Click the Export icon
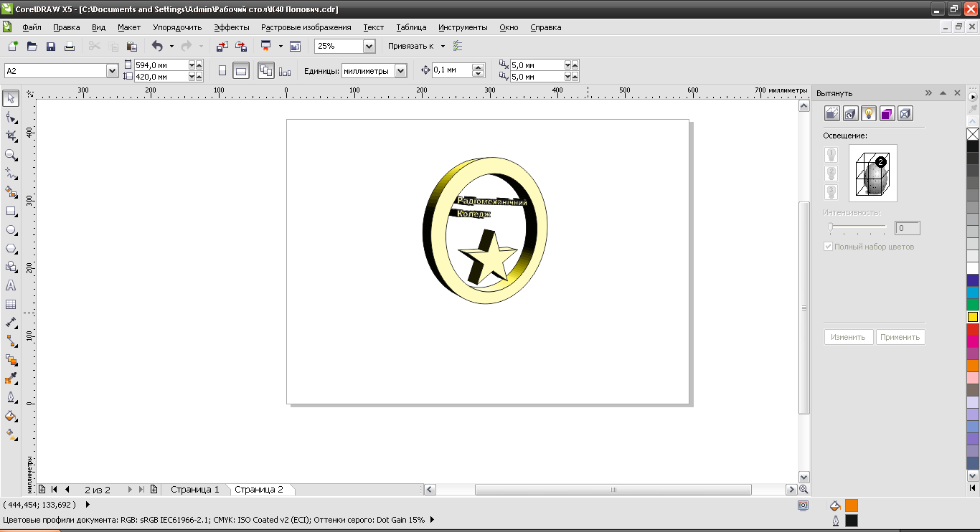Viewport: 980px width, 532px height. click(241, 46)
